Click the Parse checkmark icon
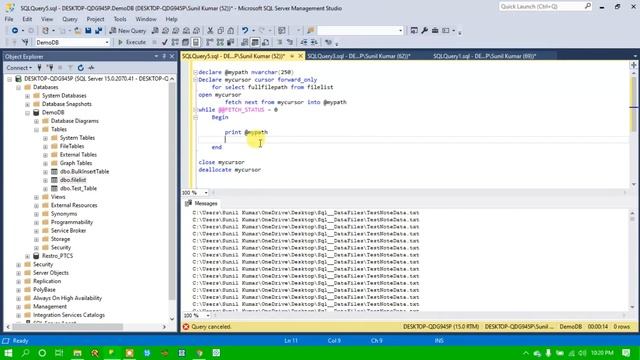Image resolution: width=640 pixels, height=360 pixels. [164, 42]
